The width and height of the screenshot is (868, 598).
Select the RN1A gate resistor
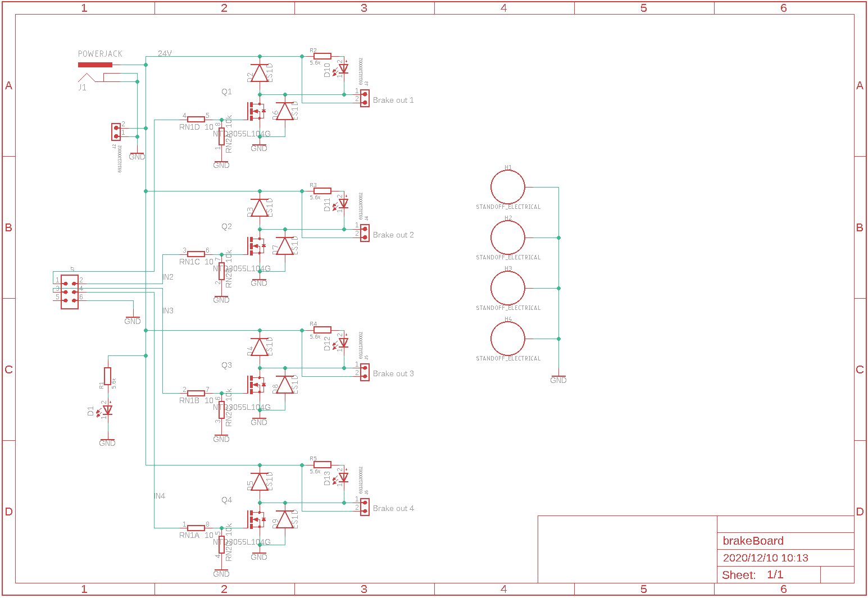click(196, 528)
